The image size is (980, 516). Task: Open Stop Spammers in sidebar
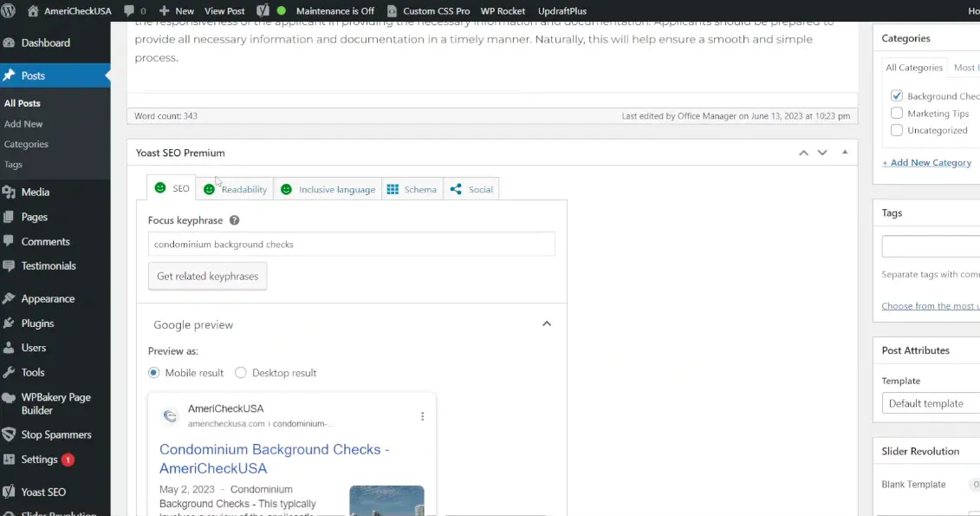pos(55,434)
